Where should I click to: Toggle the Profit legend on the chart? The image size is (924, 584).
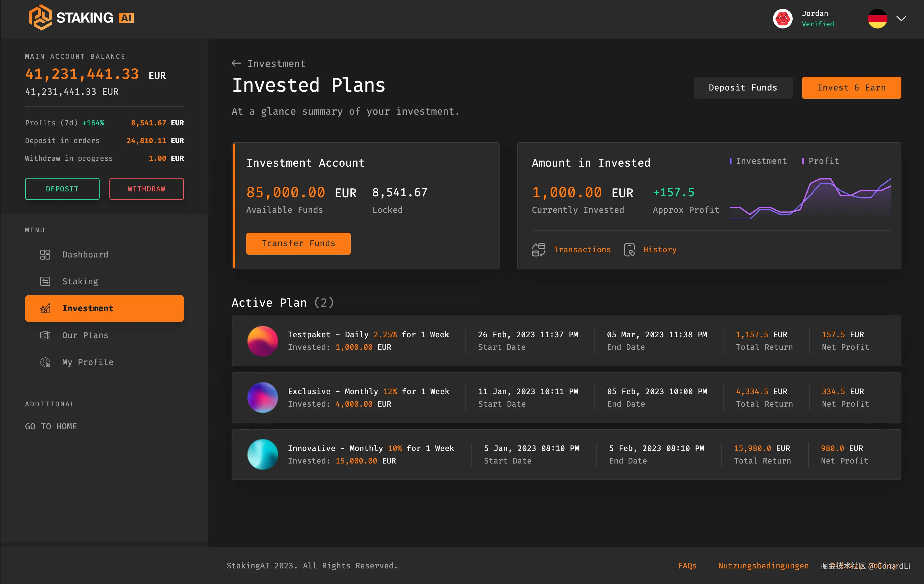pyautogui.click(x=820, y=161)
